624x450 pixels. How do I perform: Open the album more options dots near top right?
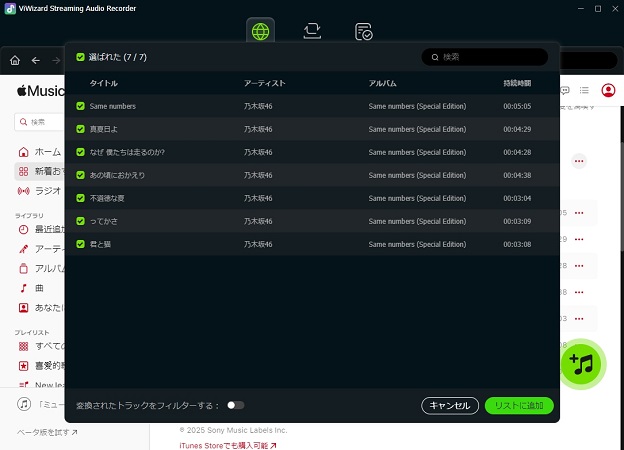[x=579, y=161]
